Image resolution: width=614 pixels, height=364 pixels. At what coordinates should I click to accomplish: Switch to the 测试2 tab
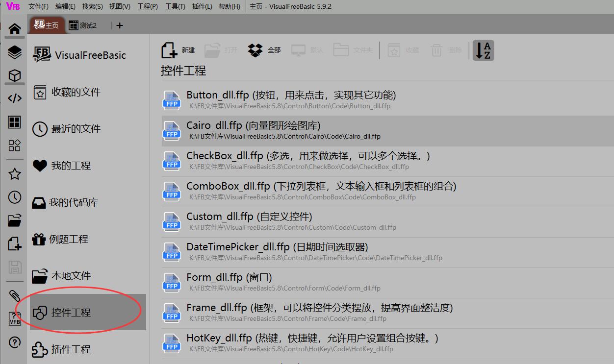(x=83, y=25)
